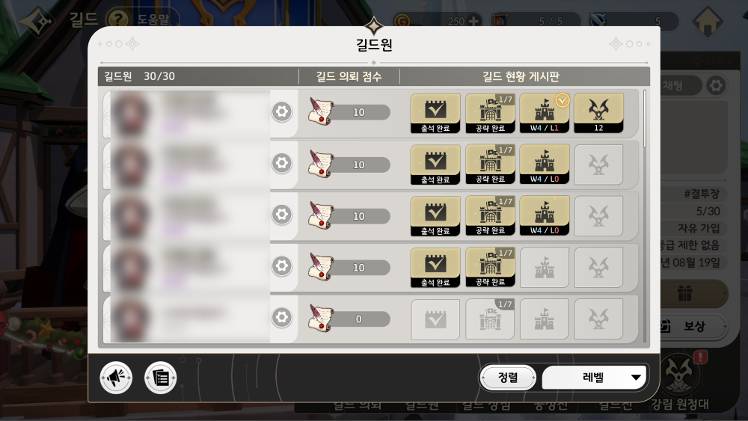The image size is (748, 421).
Task: Open the guild log document icon
Action: 161,378
